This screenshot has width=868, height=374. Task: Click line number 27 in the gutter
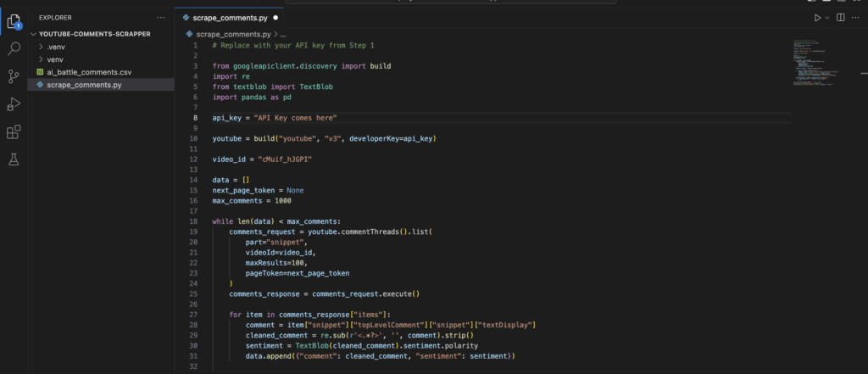coord(194,315)
